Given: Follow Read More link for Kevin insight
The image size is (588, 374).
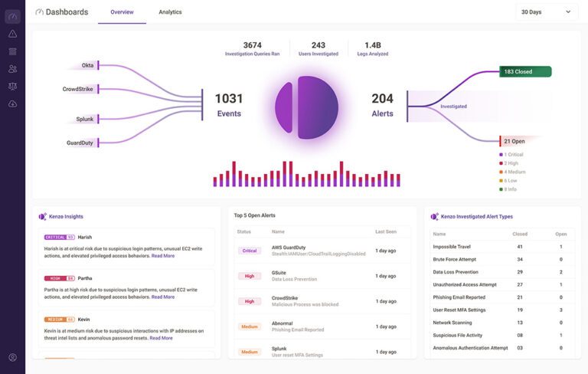Looking at the screenshot, I should pos(161,338).
